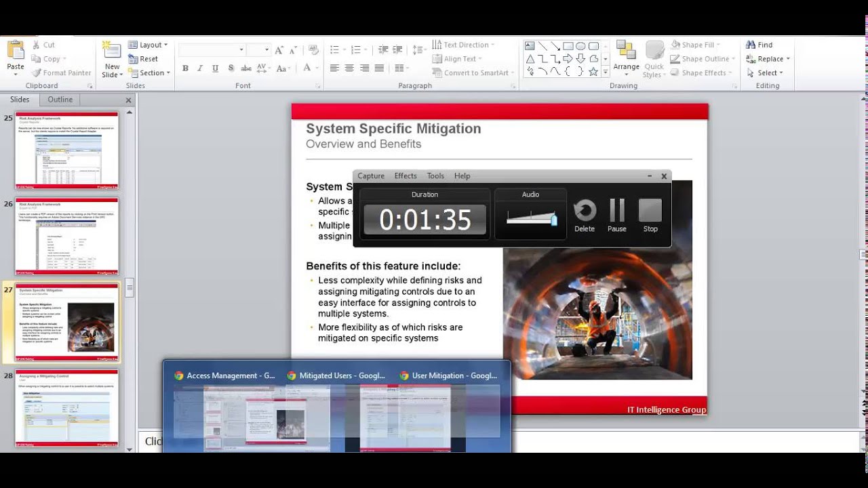Delete the recording in capture toolbar

click(585, 216)
